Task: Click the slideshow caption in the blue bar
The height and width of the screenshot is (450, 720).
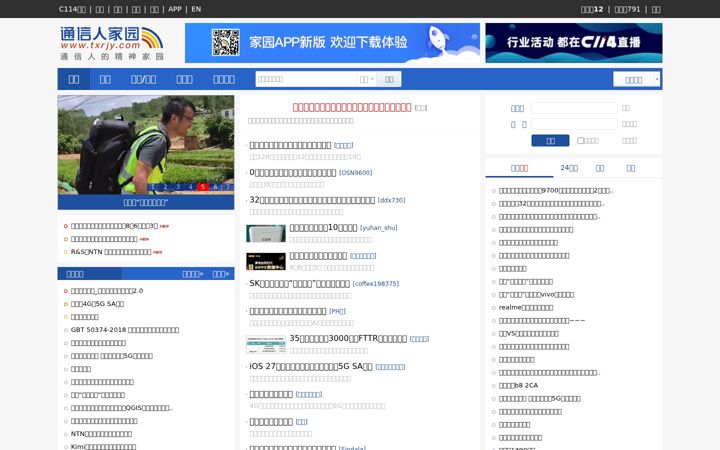Action: pos(146,202)
